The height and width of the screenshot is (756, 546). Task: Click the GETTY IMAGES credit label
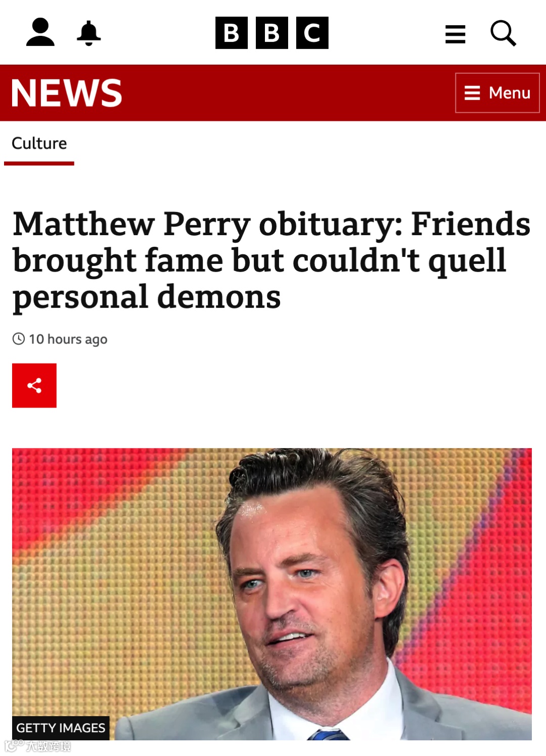click(x=61, y=728)
